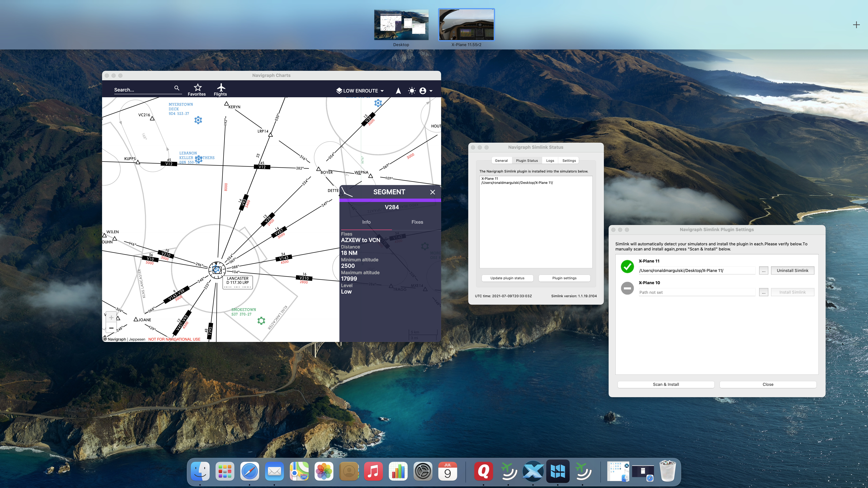Image resolution: width=868 pixels, height=488 pixels.
Task: Open the Plugin Status tab in Simlink Status
Action: point(527,161)
